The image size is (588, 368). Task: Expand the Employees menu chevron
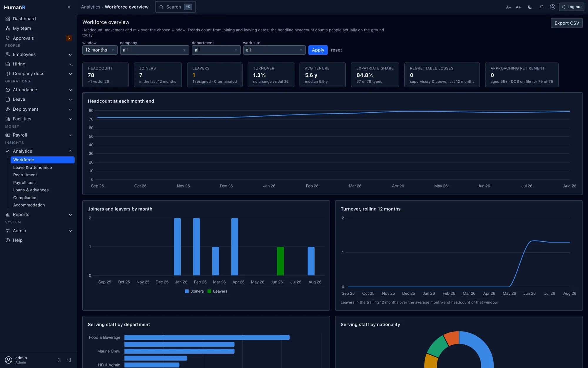[70, 54]
